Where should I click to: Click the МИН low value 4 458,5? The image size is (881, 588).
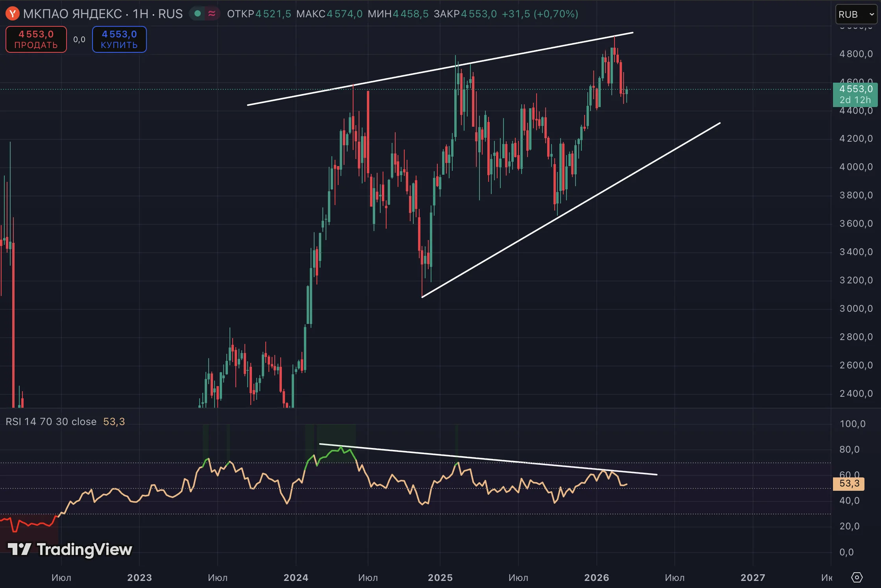[x=411, y=14]
